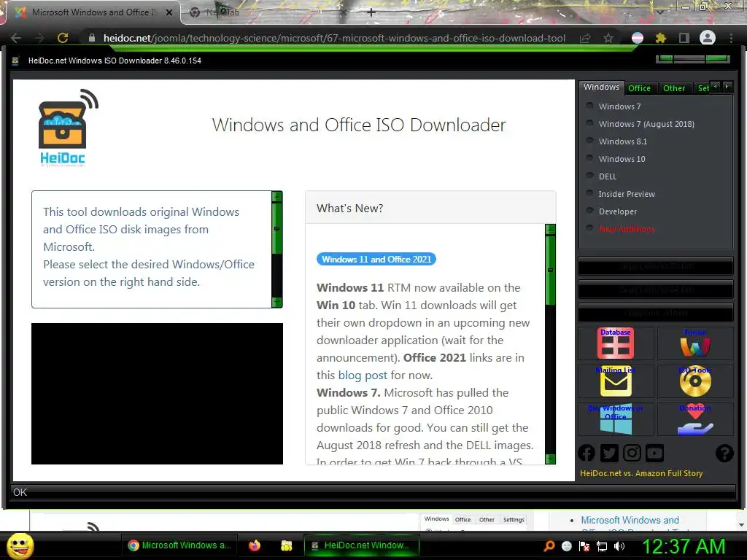Open the Donation heart icon
Image resolution: width=747 pixels, height=560 pixels.
tap(695, 419)
